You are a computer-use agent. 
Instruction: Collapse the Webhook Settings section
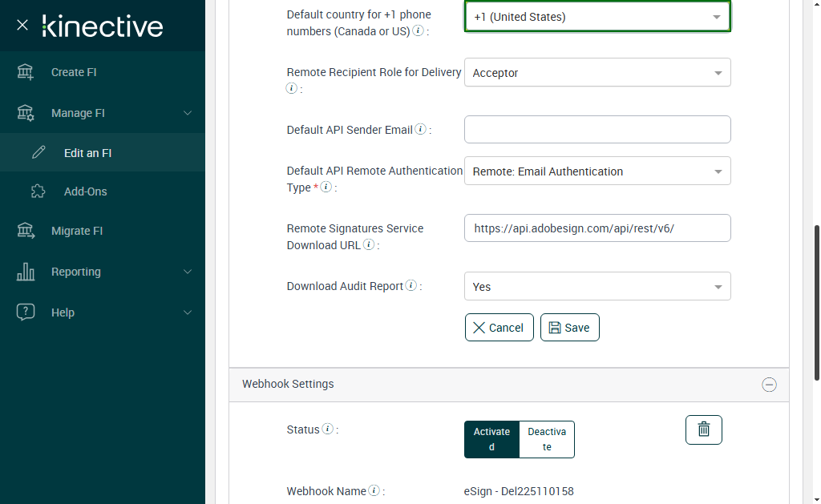(768, 385)
